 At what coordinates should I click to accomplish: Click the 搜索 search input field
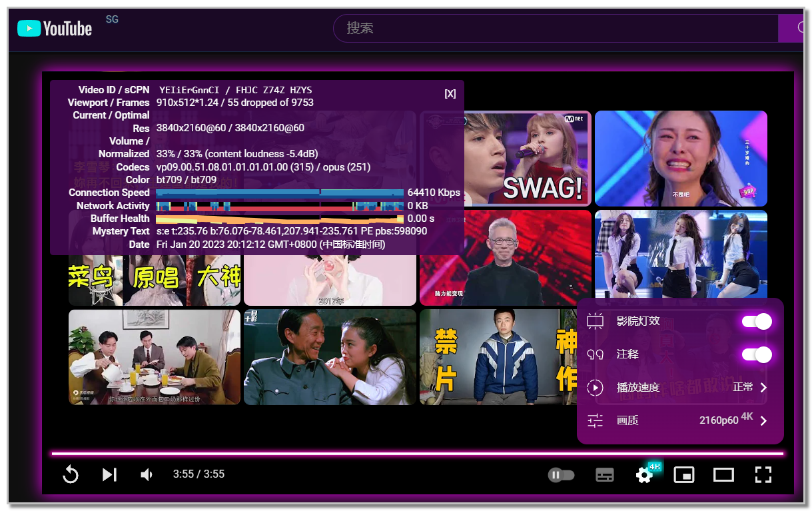click(556, 28)
